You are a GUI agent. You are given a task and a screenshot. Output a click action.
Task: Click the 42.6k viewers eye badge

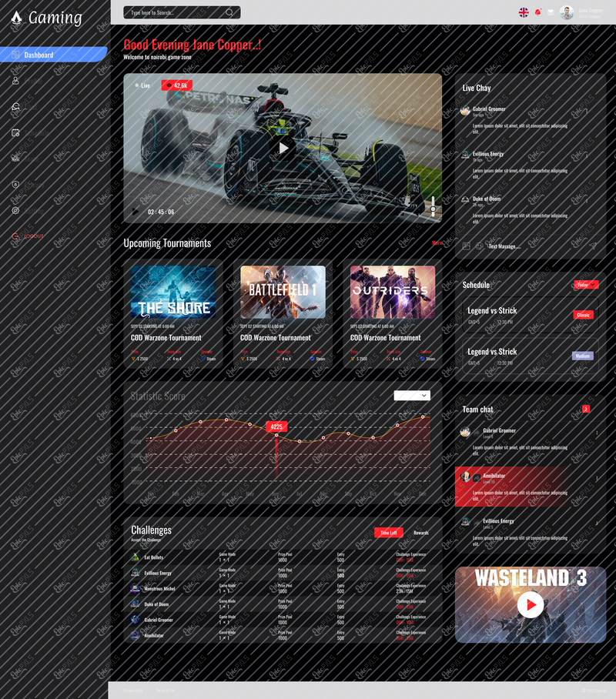177,85
